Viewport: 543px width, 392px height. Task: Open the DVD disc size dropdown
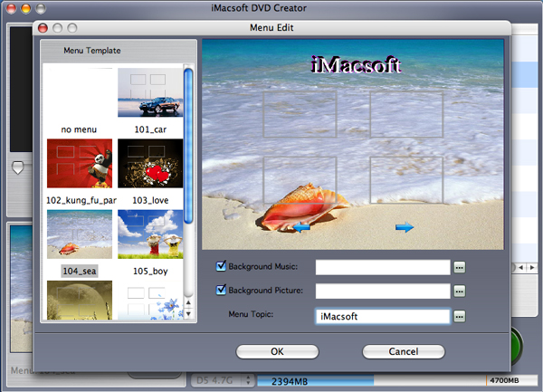tap(223, 380)
